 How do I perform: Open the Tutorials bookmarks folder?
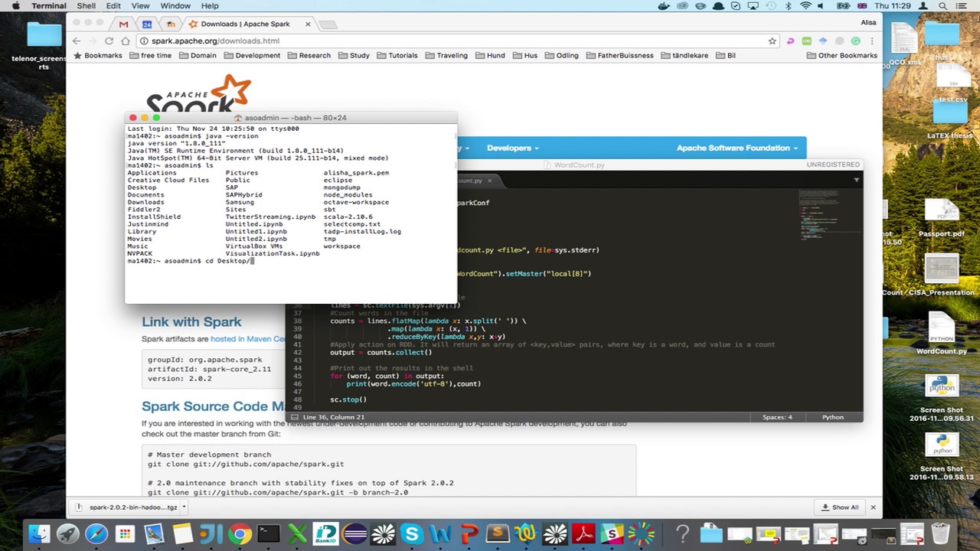pos(397,55)
